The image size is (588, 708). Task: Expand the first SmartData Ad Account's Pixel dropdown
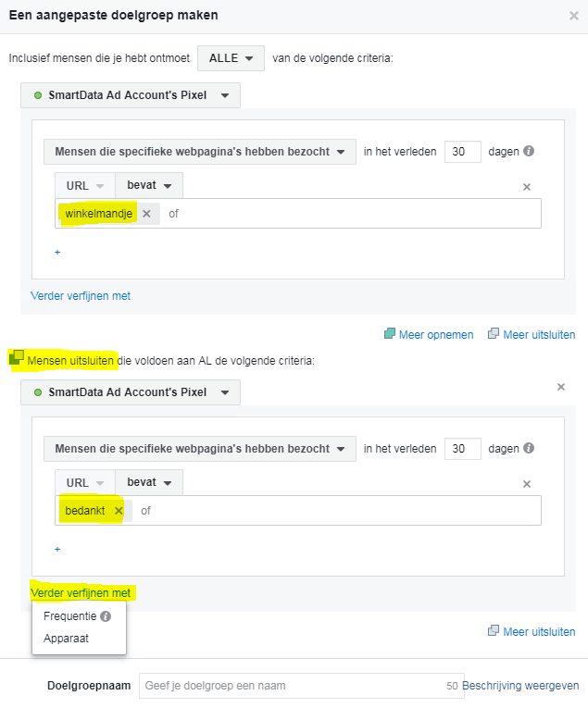click(x=131, y=95)
